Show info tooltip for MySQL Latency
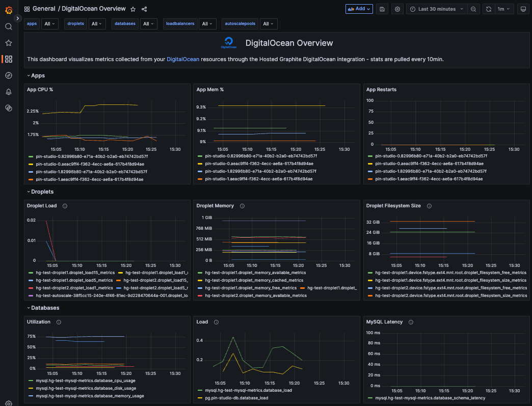532x406 pixels. pyautogui.click(x=411, y=322)
